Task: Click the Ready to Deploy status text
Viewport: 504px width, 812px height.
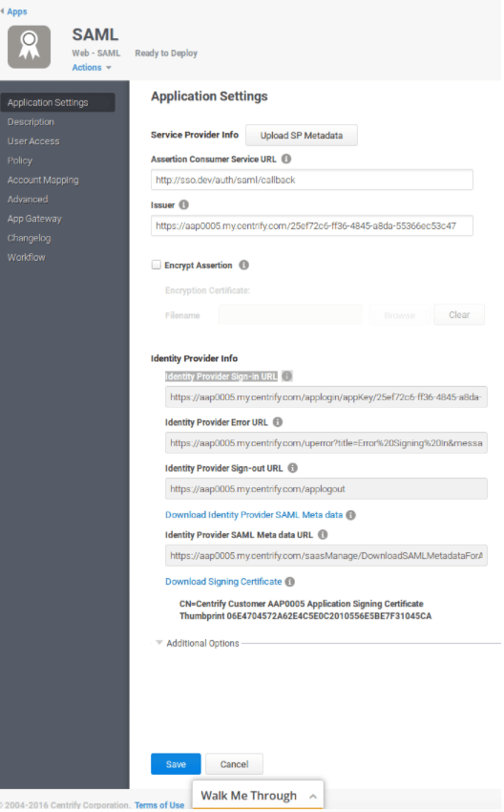Action: [166, 53]
